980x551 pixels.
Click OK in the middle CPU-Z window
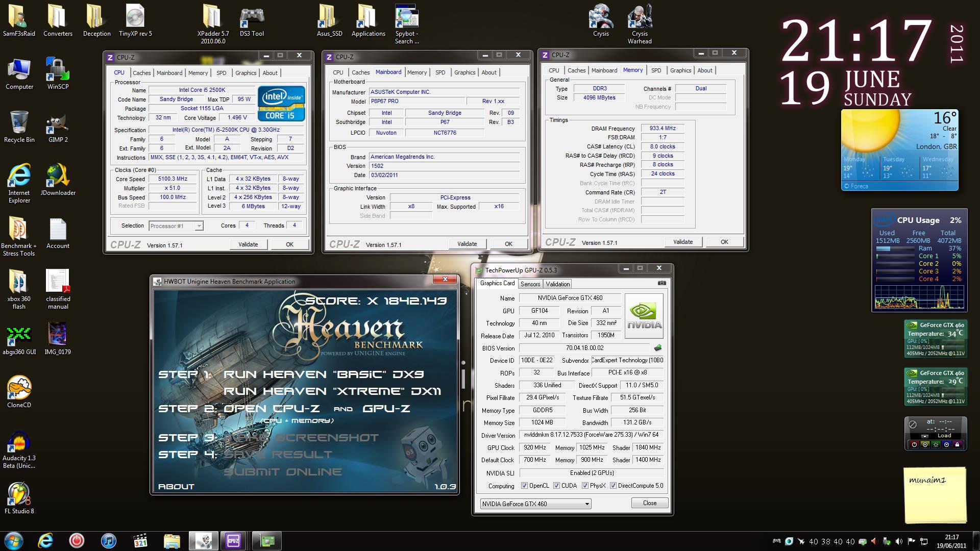tap(508, 244)
